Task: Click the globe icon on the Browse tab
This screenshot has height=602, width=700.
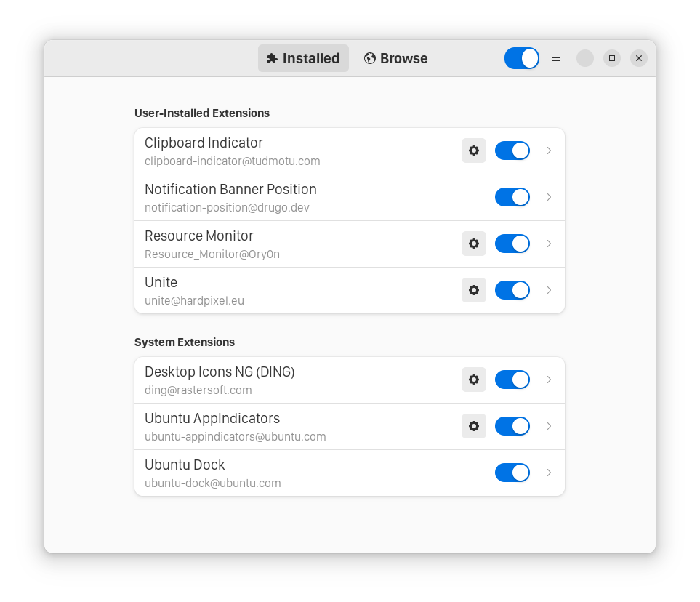Action: 370,58
